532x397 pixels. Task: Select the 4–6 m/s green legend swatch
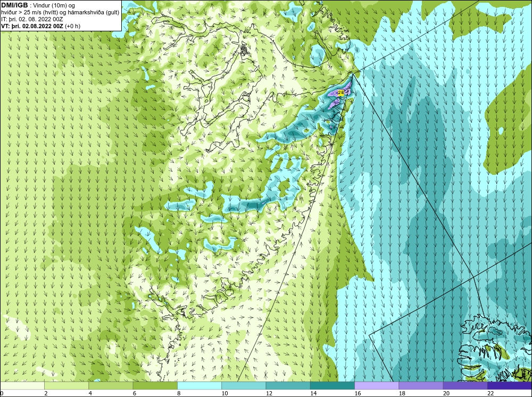pos(111,385)
